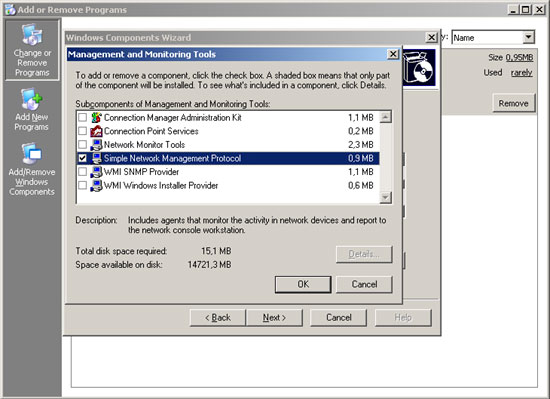Open Add/Remove Windows Components icon

coord(32,154)
